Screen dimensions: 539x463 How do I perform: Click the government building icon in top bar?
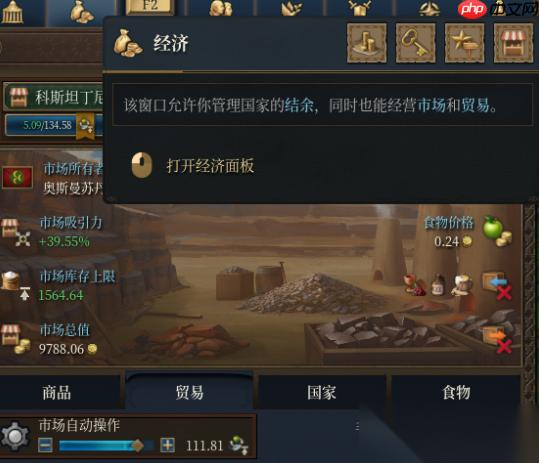coord(12,12)
